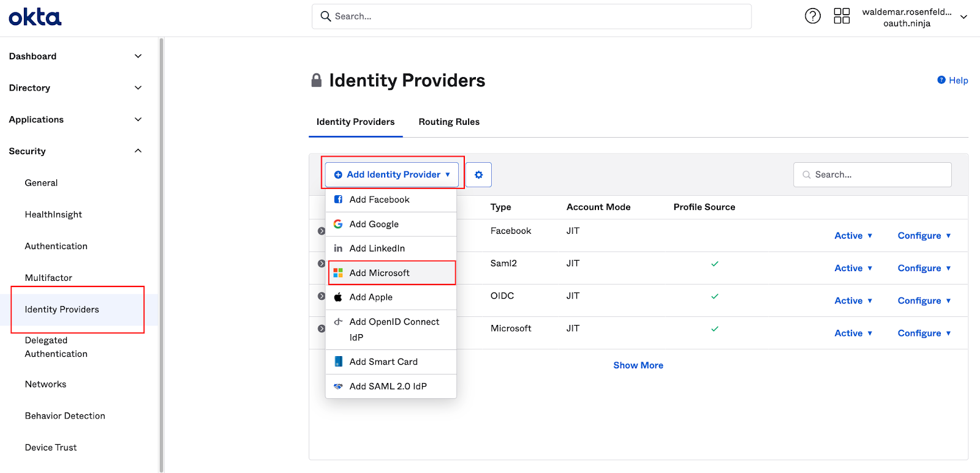Viewport: 980px width, 473px height.
Task: Expand the Dashboard sidebar section
Action: [x=138, y=56]
